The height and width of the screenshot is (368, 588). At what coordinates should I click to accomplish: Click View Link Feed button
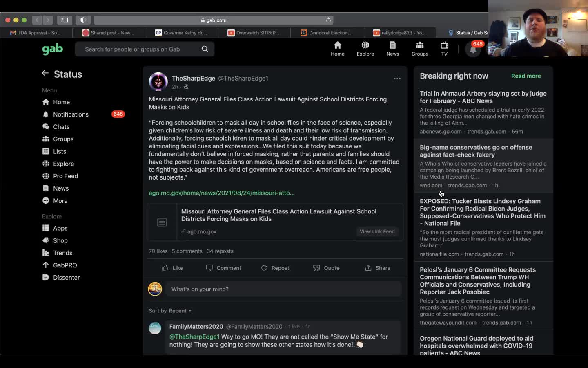click(x=377, y=231)
